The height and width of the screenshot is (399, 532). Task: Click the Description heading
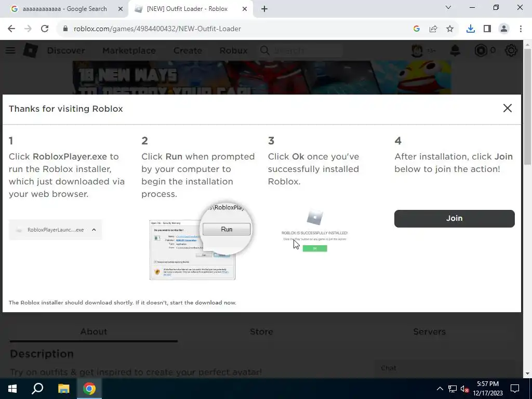tap(42, 354)
